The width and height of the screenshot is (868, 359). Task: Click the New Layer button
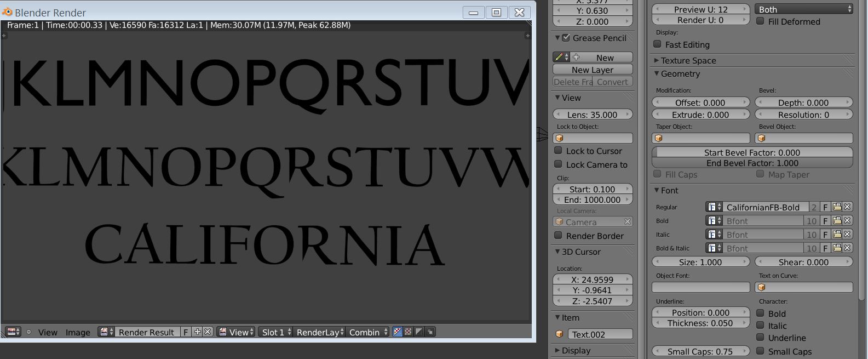(x=593, y=69)
